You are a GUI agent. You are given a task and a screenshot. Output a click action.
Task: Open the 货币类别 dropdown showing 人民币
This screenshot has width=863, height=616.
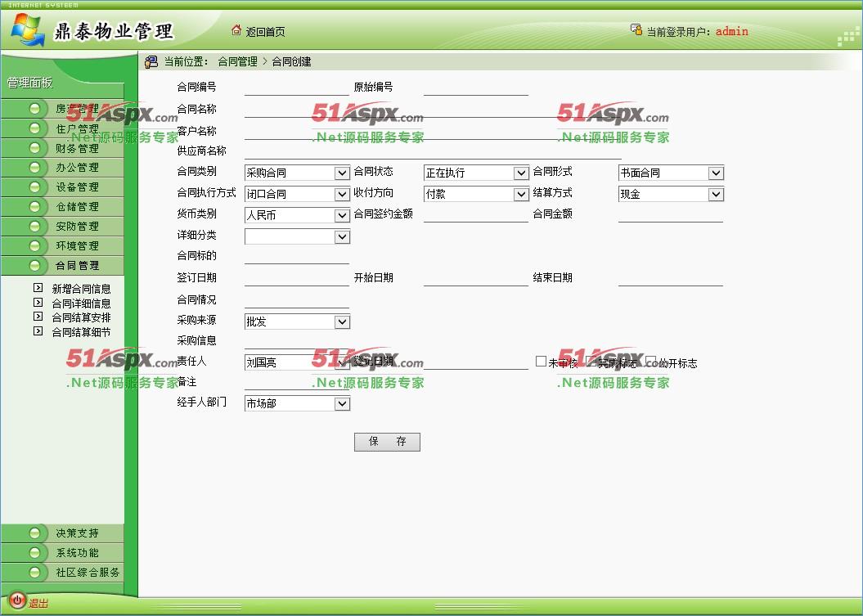point(297,215)
